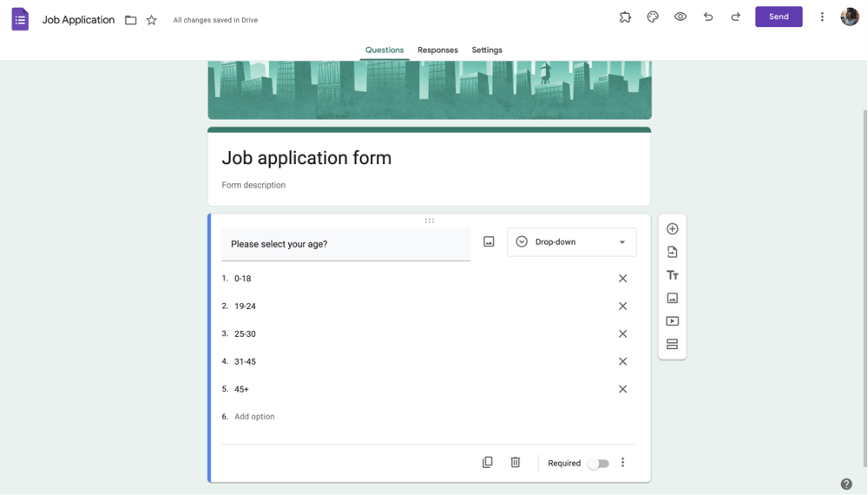Add section from sidebar toolbar

(672, 344)
